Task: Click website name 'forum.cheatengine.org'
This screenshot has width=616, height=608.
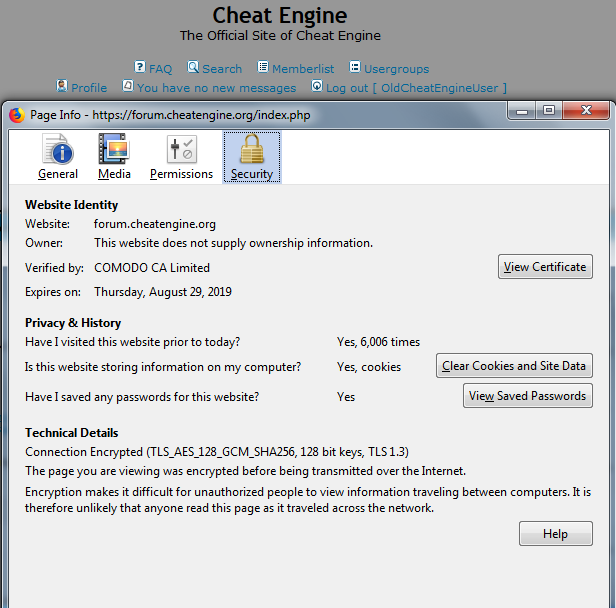Action: click(155, 224)
